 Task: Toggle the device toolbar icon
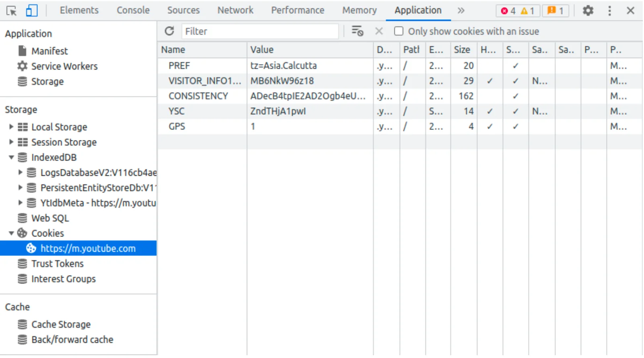point(31,10)
